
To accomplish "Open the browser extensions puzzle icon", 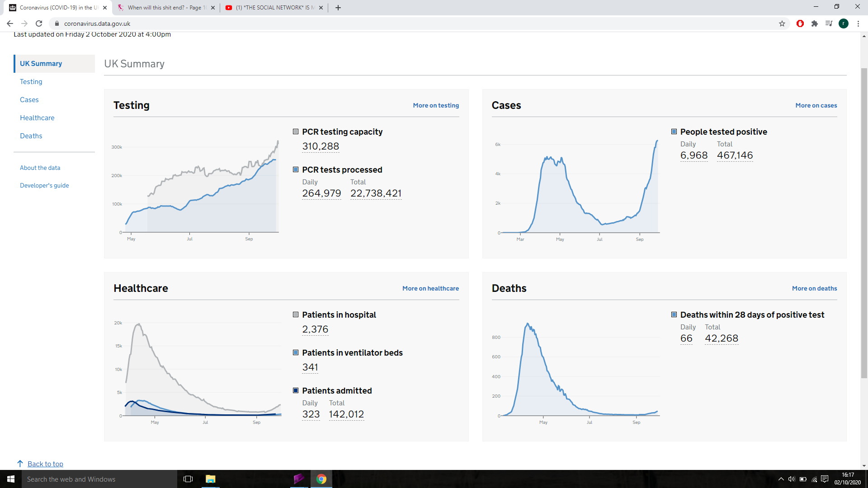I will point(815,23).
